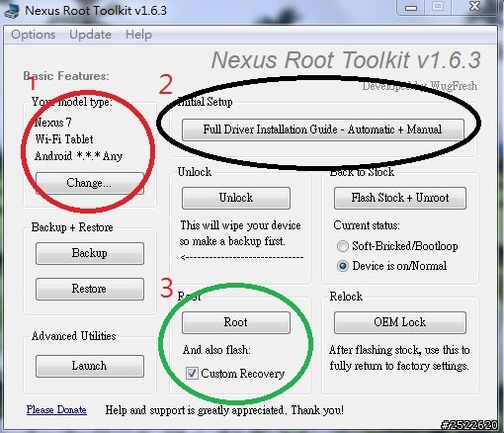
Task: Click the 'Basic Features:' heading
Action: [x=66, y=76]
